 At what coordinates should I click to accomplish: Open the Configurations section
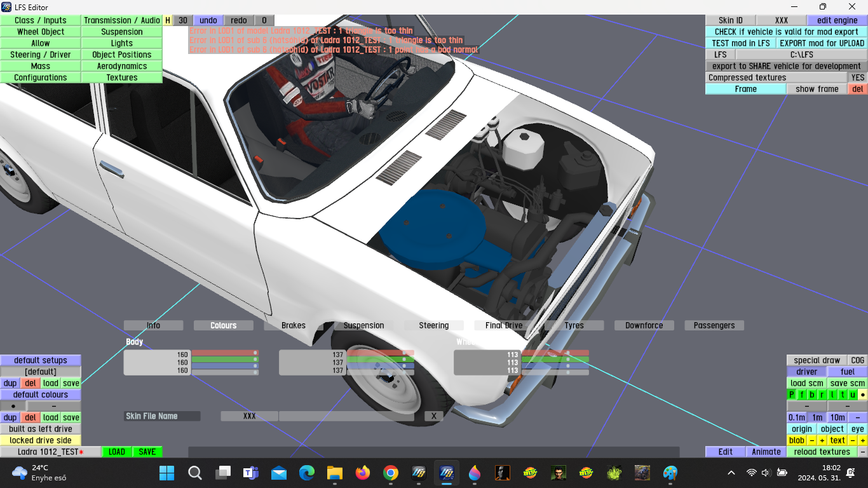[41, 78]
